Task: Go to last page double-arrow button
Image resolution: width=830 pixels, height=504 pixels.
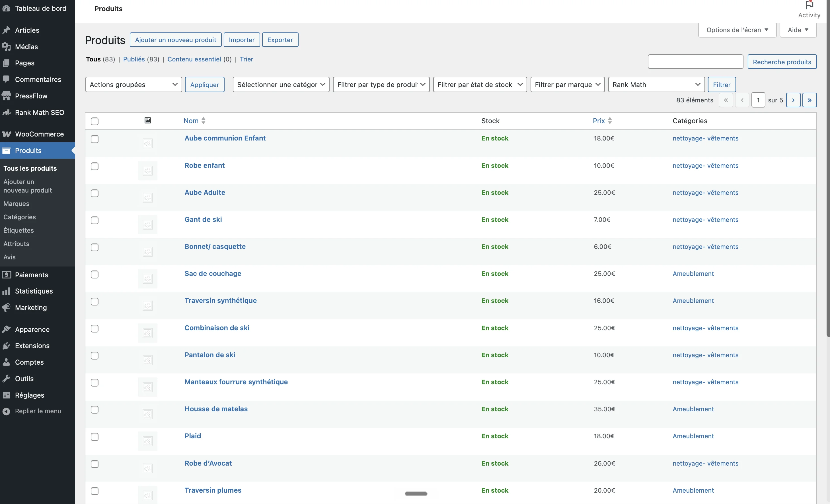Action: (x=810, y=100)
